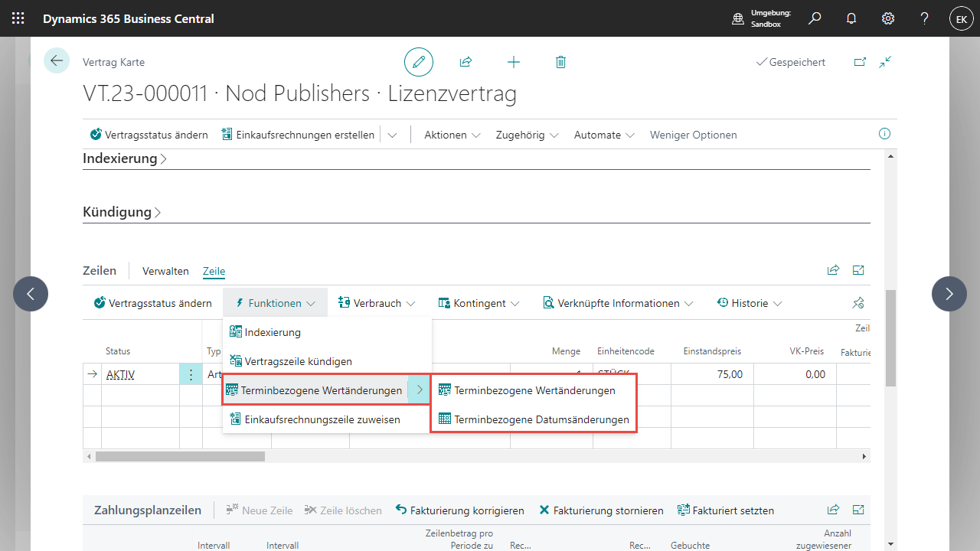Toggle the info factbox pane icon
The image size is (980, 551).
(x=884, y=134)
